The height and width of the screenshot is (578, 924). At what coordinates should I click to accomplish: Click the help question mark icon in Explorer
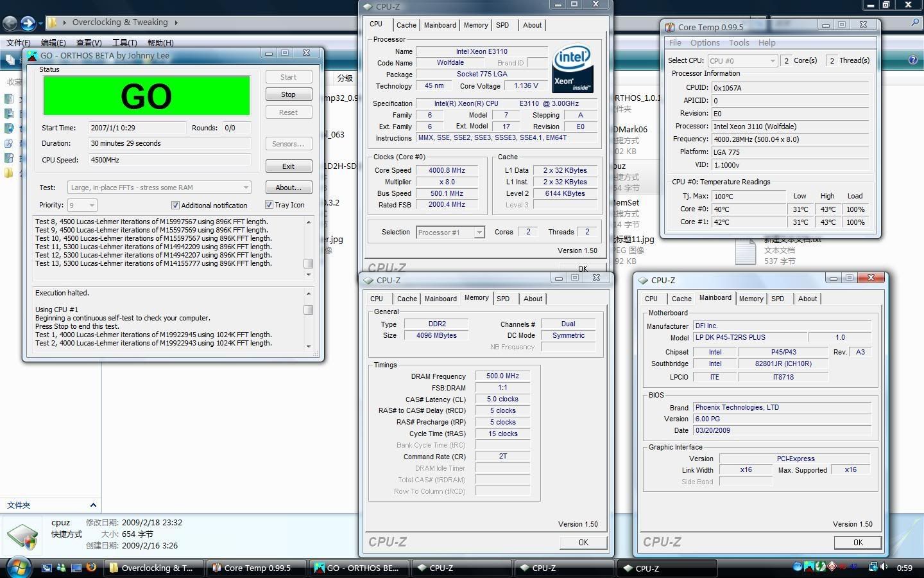[912, 60]
